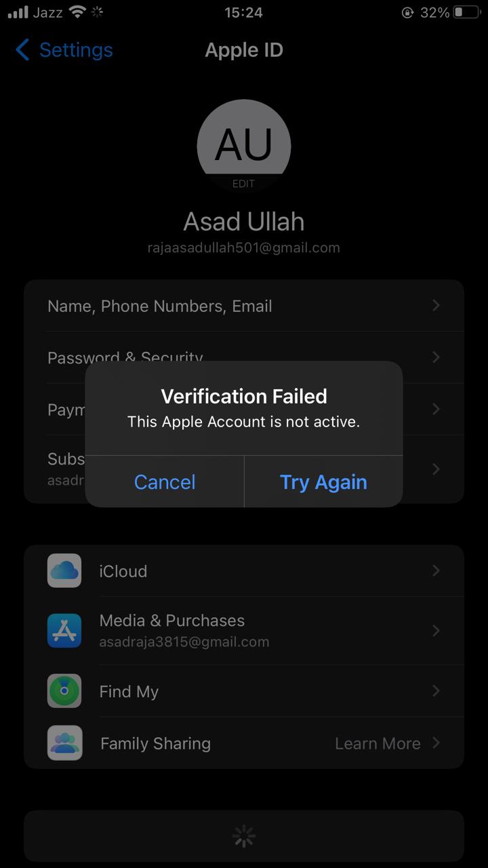Tap the Find My radar icon
This screenshot has height=868, width=488.
(64, 691)
